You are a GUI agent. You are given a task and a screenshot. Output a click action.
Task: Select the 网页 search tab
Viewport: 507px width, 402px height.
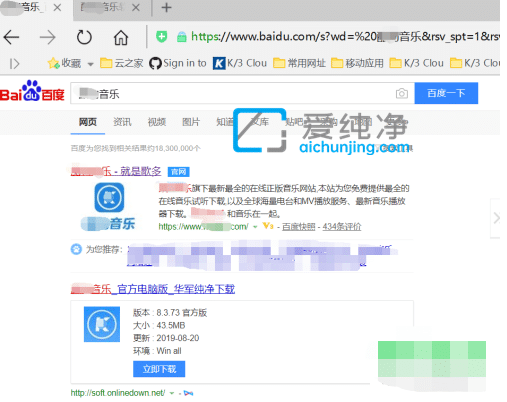tap(88, 122)
